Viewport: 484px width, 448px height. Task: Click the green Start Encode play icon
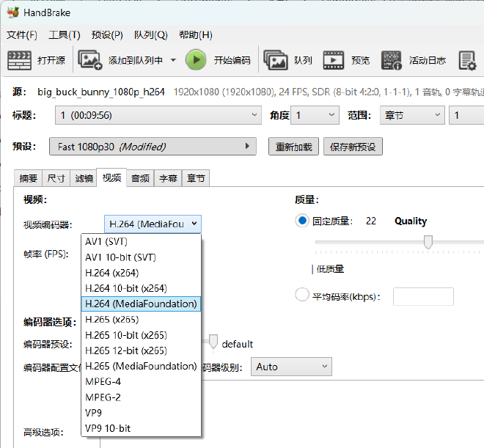pos(196,60)
